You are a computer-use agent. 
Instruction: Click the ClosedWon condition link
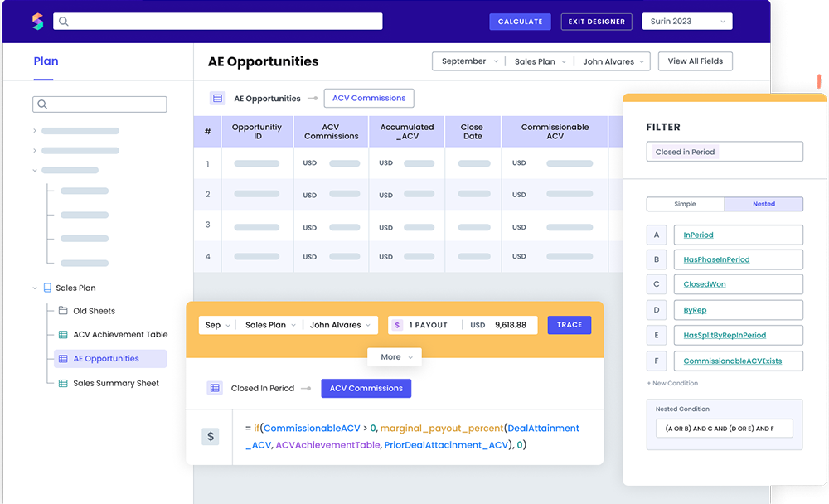[x=705, y=284]
